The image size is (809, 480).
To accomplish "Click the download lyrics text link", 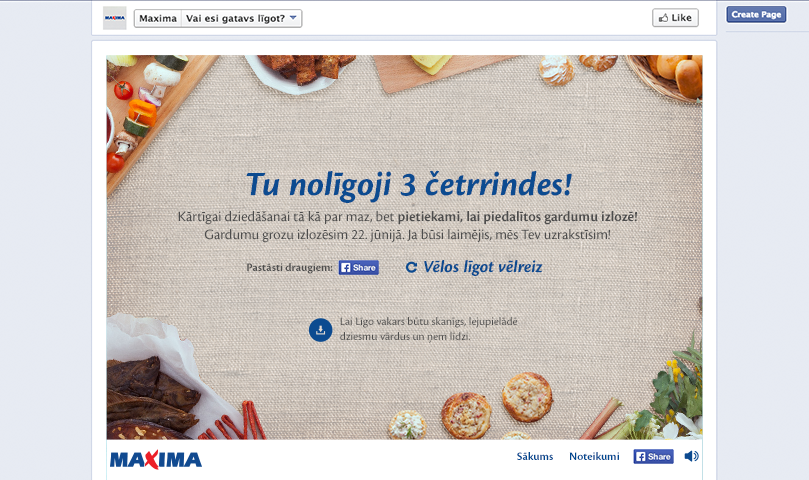I will click(x=428, y=329).
